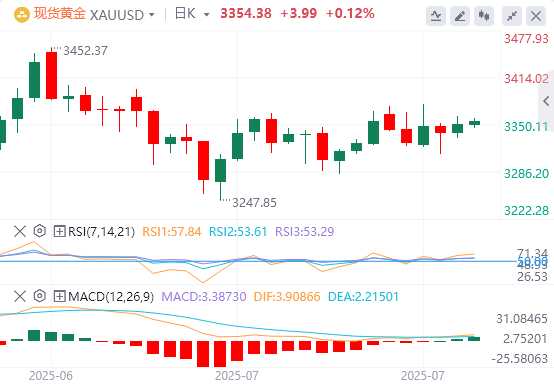Viewport: 554px width, 386px height.
Task: Open RSI indicator settings hexagon icon
Action: (x=40, y=231)
